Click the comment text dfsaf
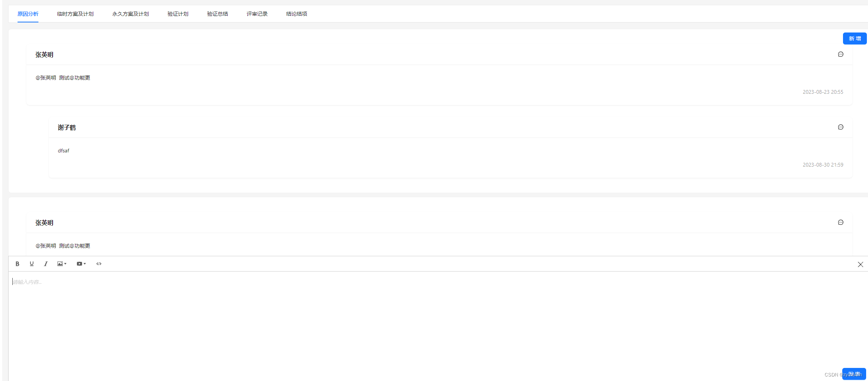Image resolution: width=868 pixels, height=381 pixels. click(x=63, y=151)
